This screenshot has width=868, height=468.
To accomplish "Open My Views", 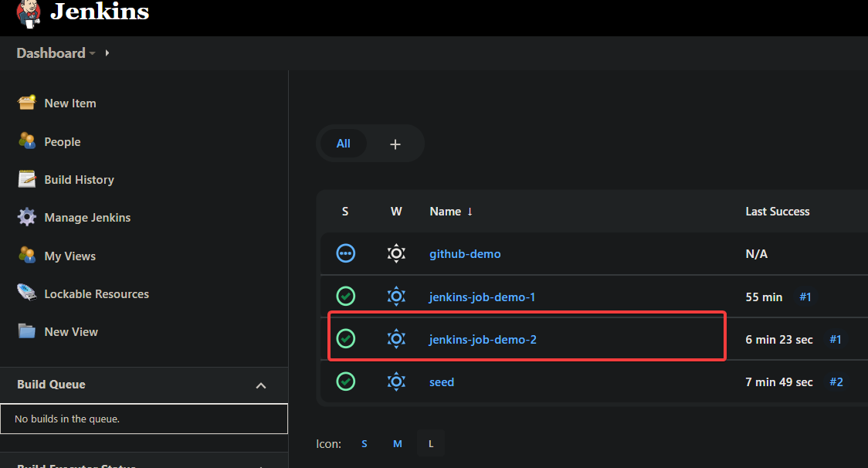I will [70, 256].
